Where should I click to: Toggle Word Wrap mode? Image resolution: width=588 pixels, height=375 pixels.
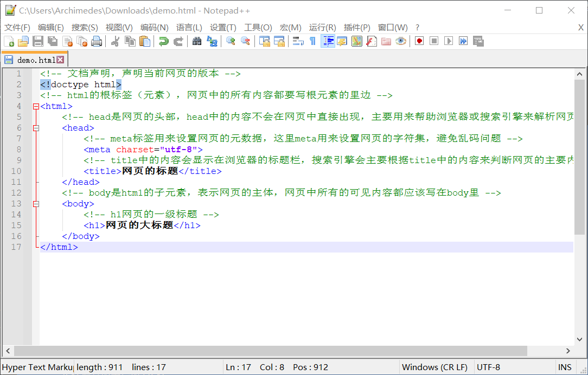tap(298, 41)
